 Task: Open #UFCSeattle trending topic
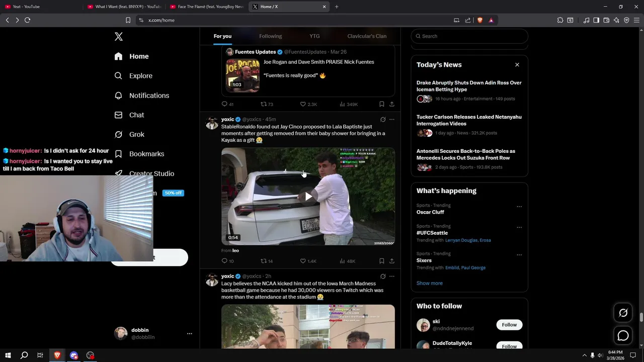point(432,233)
